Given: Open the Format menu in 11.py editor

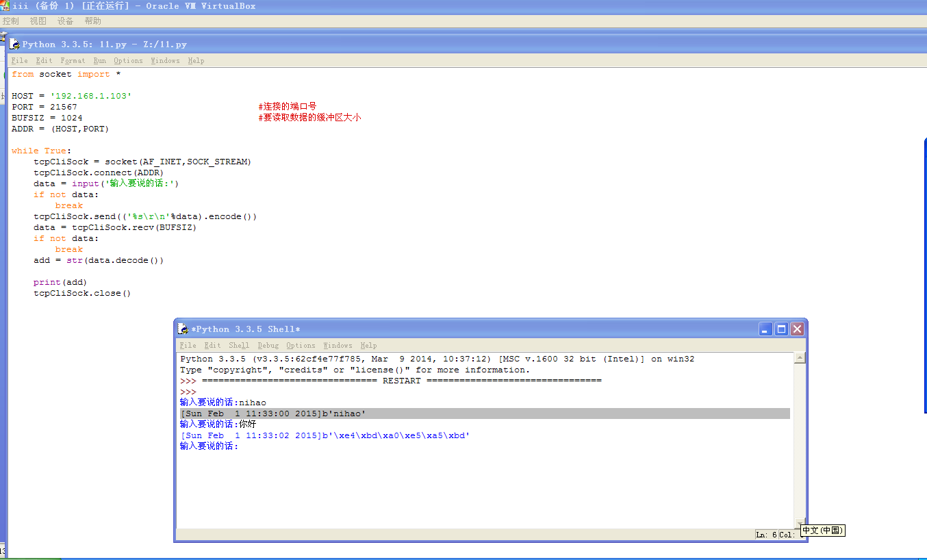Looking at the screenshot, I should (x=73, y=61).
